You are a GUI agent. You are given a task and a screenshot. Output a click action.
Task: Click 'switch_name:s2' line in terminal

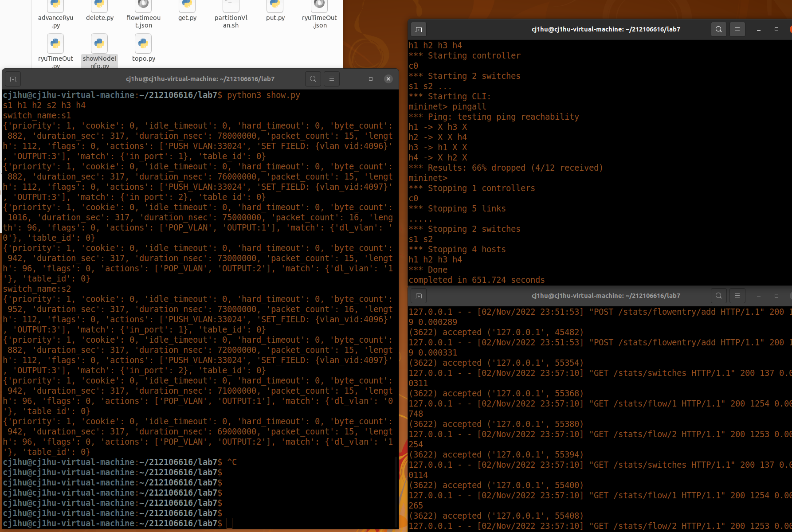click(x=37, y=289)
